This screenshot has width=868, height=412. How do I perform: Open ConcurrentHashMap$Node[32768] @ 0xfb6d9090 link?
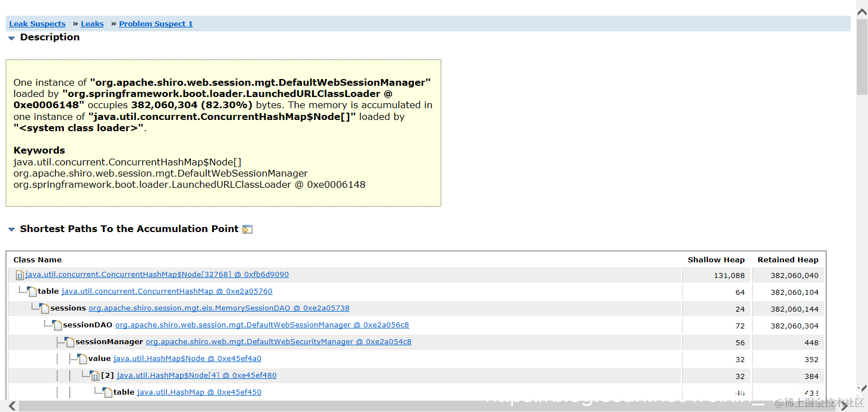pyautogui.click(x=157, y=275)
